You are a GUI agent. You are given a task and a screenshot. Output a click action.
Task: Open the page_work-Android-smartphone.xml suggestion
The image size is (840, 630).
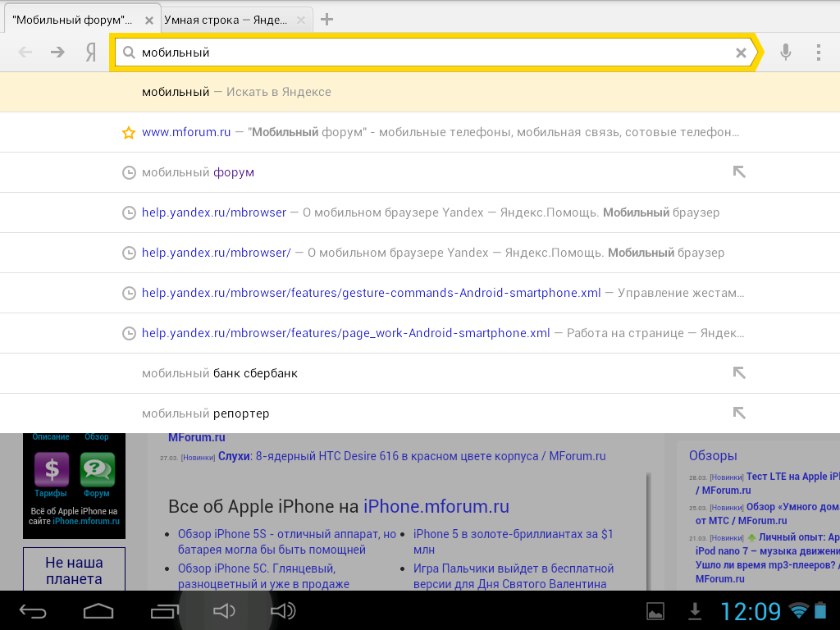tap(420, 333)
